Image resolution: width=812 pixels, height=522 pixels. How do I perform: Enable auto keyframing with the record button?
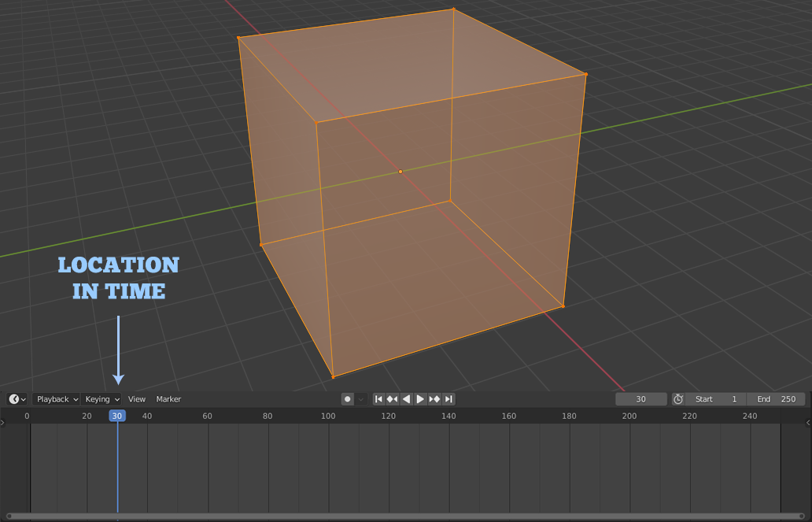pos(347,399)
